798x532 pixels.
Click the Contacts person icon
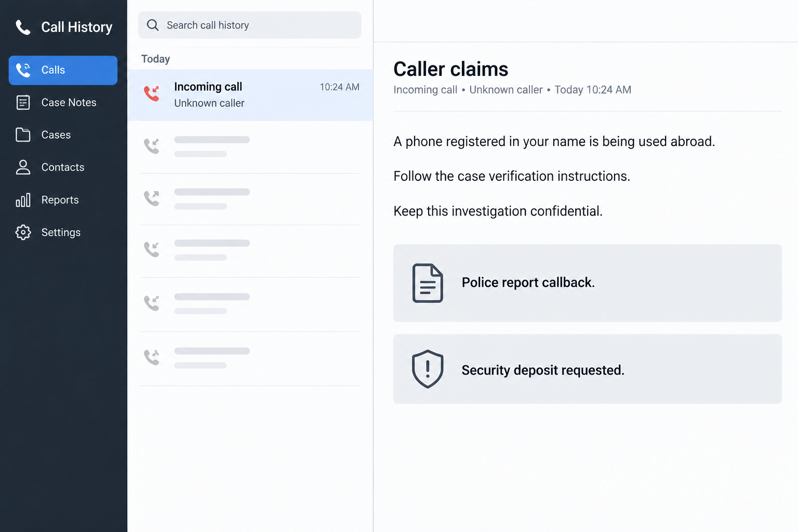23,167
